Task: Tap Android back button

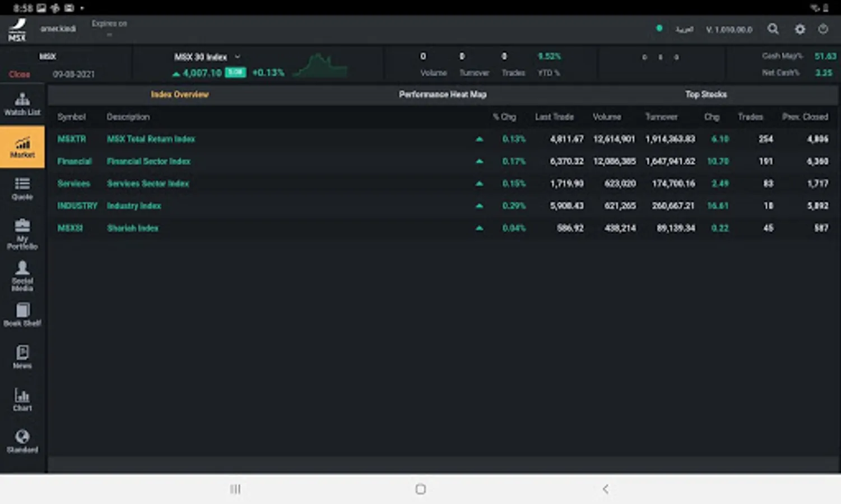Action: tap(606, 489)
